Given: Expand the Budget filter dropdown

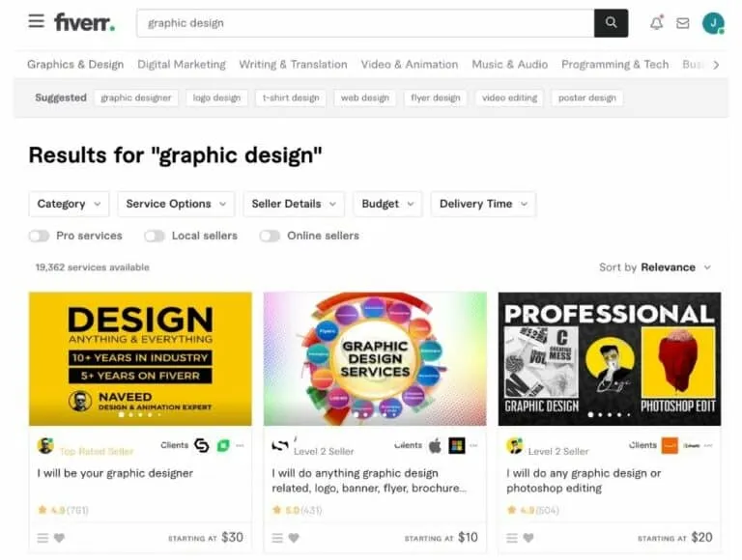Looking at the screenshot, I should click(387, 204).
